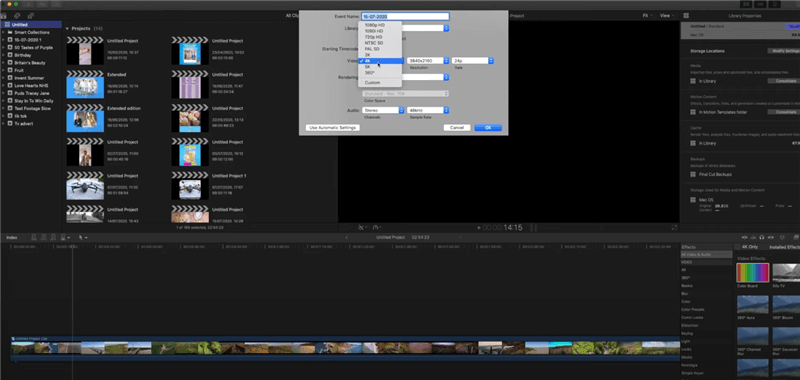The height and width of the screenshot is (380, 800).
Task: Open the Resolution 3840x2160 dropdown
Action: tap(428, 61)
